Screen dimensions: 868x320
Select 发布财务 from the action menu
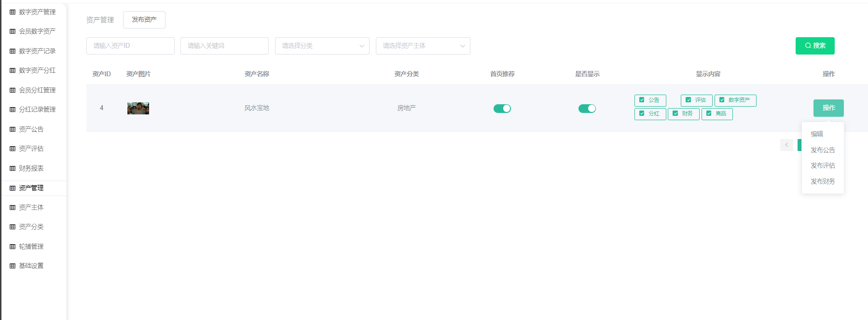pyautogui.click(x=823, y=181)
